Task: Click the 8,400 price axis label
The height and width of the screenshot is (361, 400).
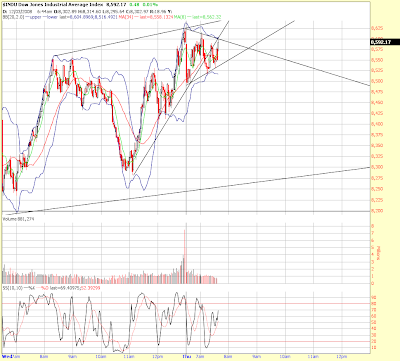Action: pyautogui.click(x=377, y=124)
